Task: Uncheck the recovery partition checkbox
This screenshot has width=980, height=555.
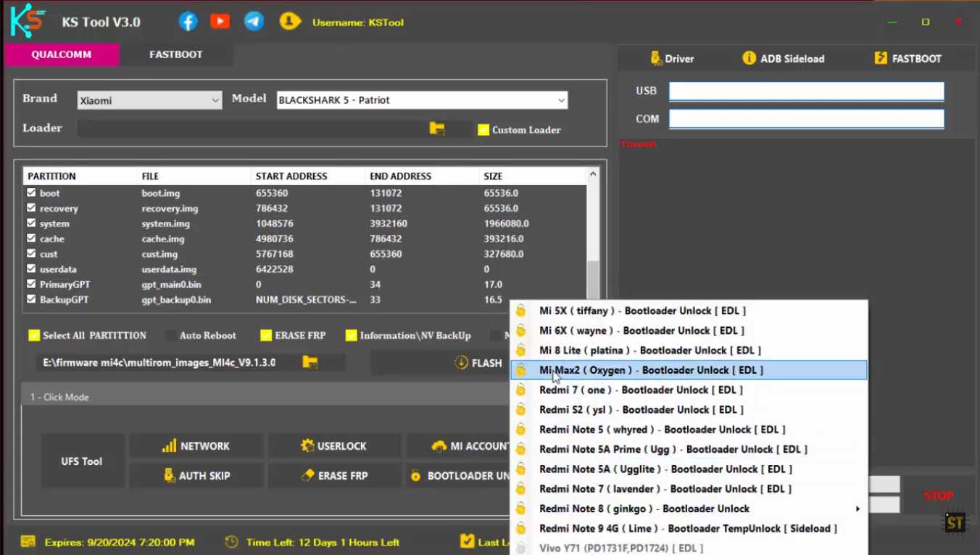Action: coord(31,208)
